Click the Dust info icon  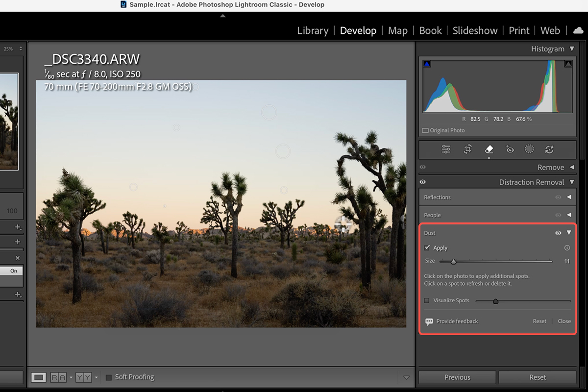pyautogui.click(x=567, y=248)
